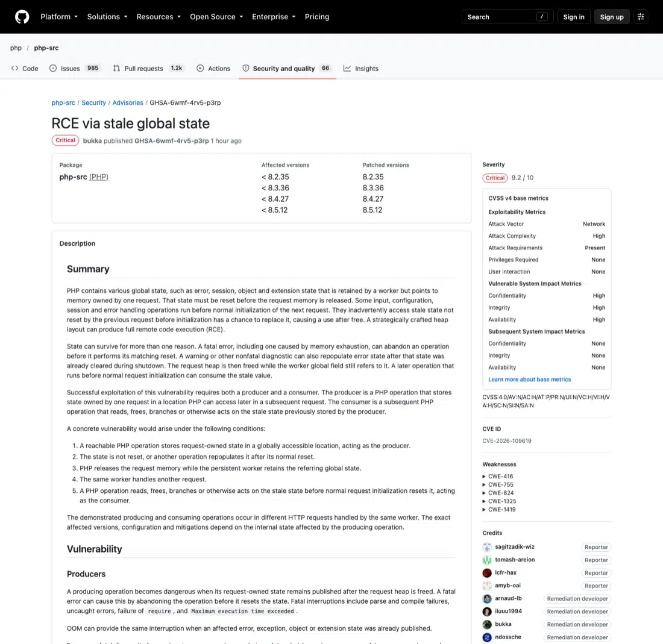Expand the Open Source menu
The height and width of the screenshot is (644, 663).
[x=216, y=17]
